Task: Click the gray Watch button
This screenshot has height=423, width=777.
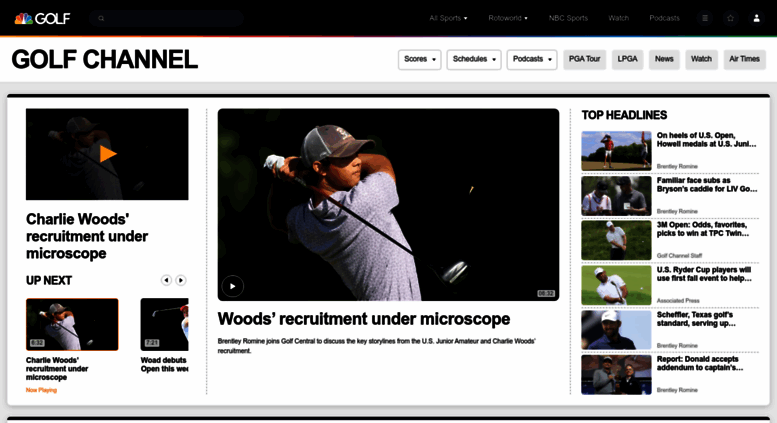Action: (701, 59)
